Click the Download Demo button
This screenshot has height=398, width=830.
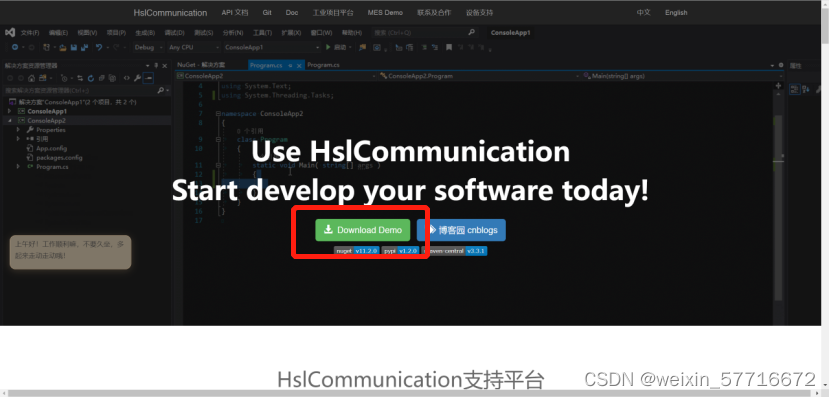pyautogui.click(x=363, y=230)
